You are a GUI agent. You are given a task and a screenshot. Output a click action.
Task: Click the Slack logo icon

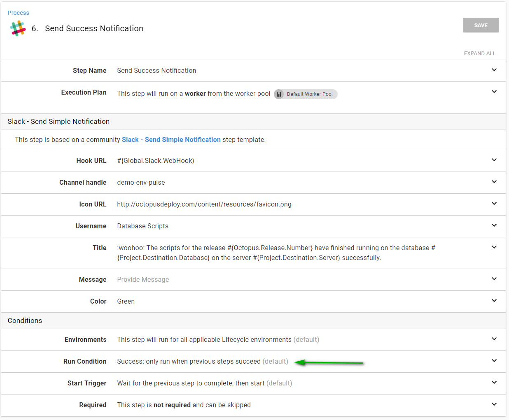[x=18, y=28]
